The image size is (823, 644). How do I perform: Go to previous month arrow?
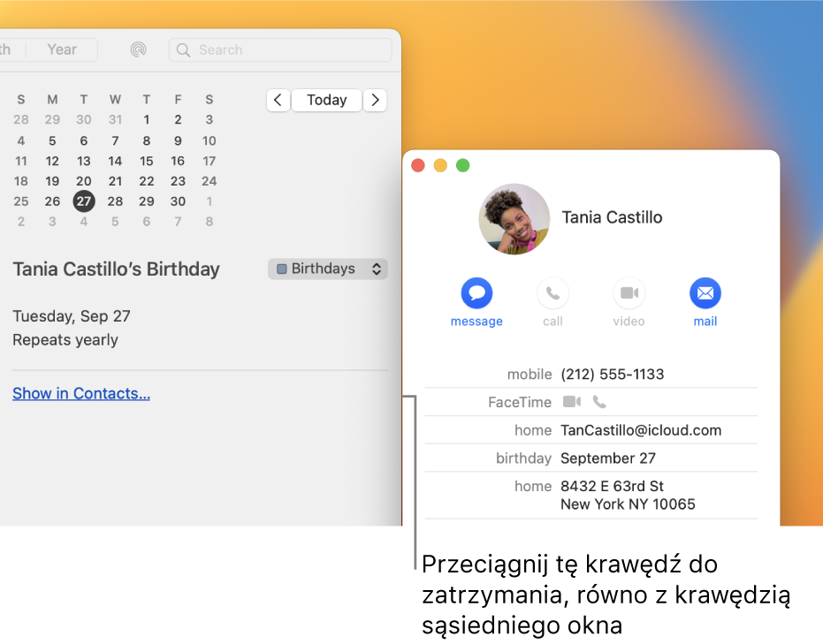pyautogui.click(x=278, y=100)
